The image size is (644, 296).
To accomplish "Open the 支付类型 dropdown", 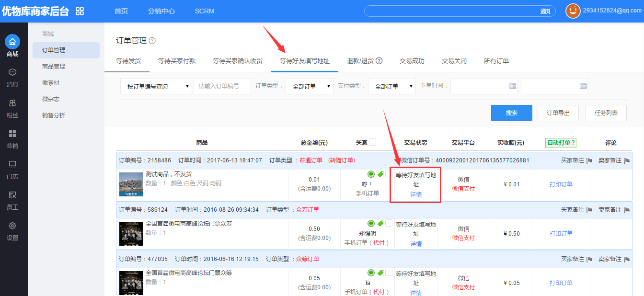I will 391,86.
